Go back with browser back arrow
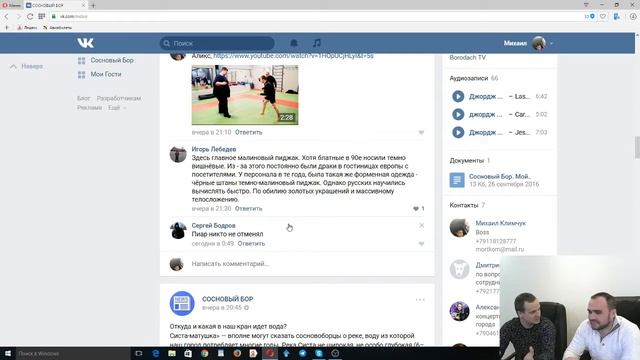Viewport: 640px width, 360px height. (6, 16)
